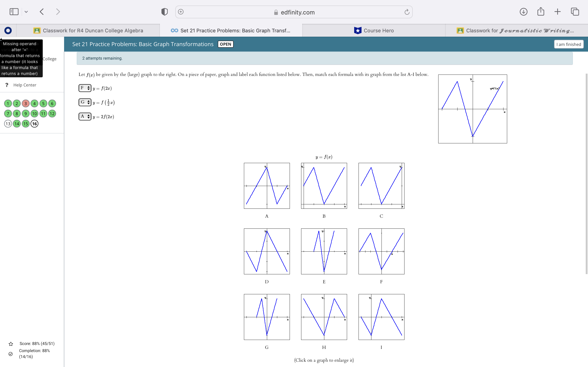This screenshot has width=588, height=367.
Task: Enlarge graph thumbnail E
Action: [x=324, y=251]
